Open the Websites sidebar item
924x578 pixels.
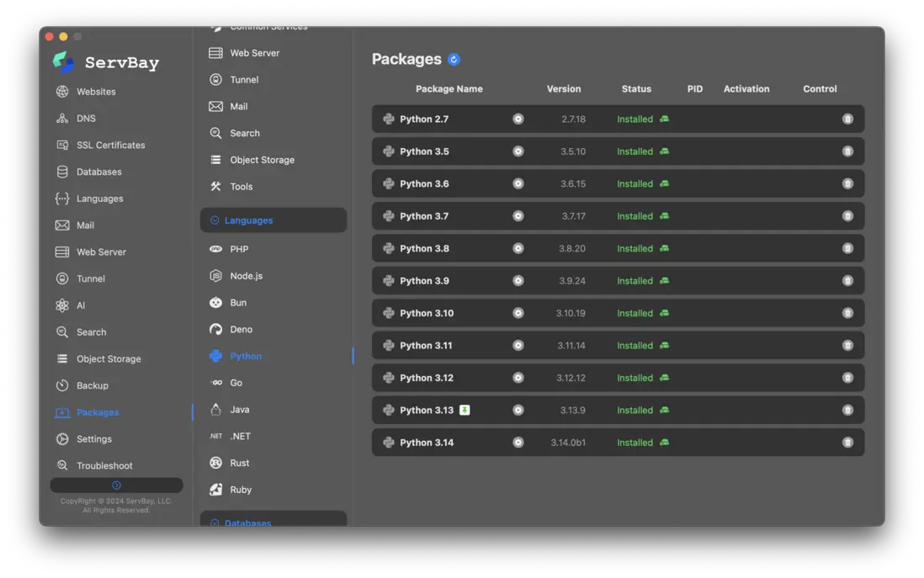(x=96, y=92)
